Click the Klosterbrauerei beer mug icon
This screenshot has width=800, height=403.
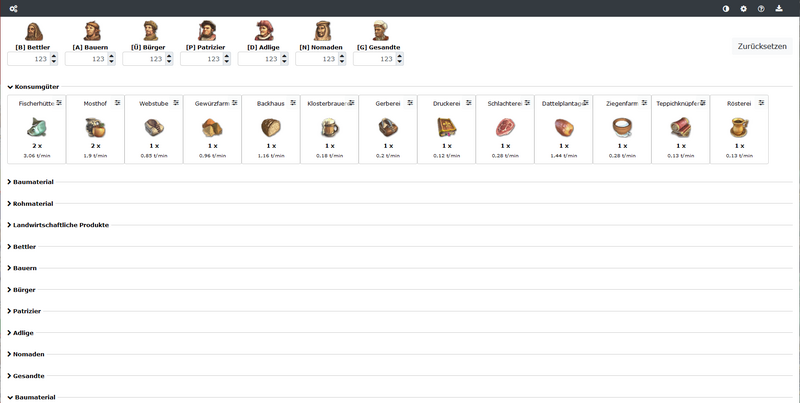(x=330, y=127)
